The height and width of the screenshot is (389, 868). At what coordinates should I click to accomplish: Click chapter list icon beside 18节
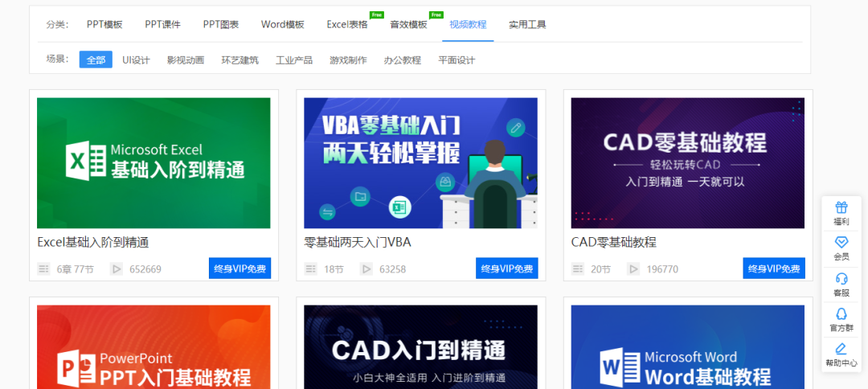pos(311,269)
